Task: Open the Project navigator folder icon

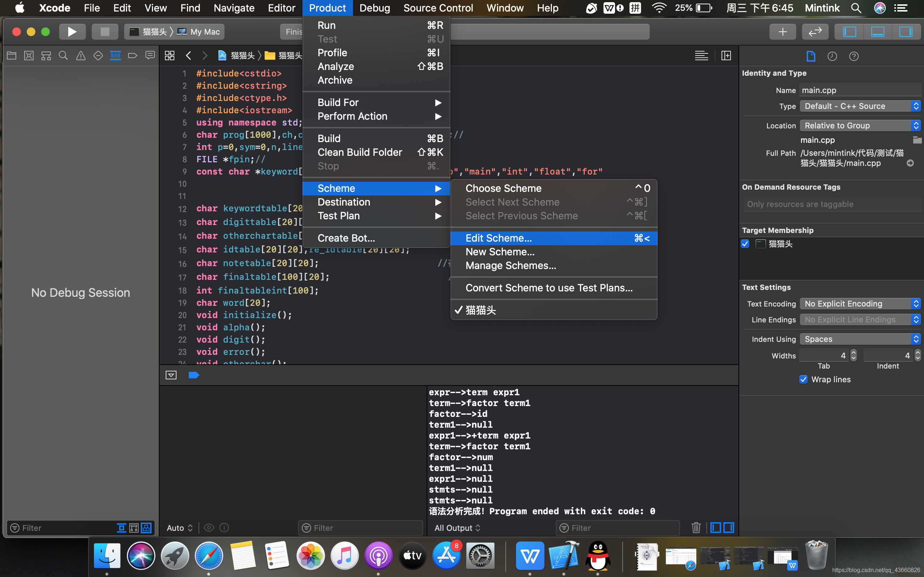Action: click(12, 55)
